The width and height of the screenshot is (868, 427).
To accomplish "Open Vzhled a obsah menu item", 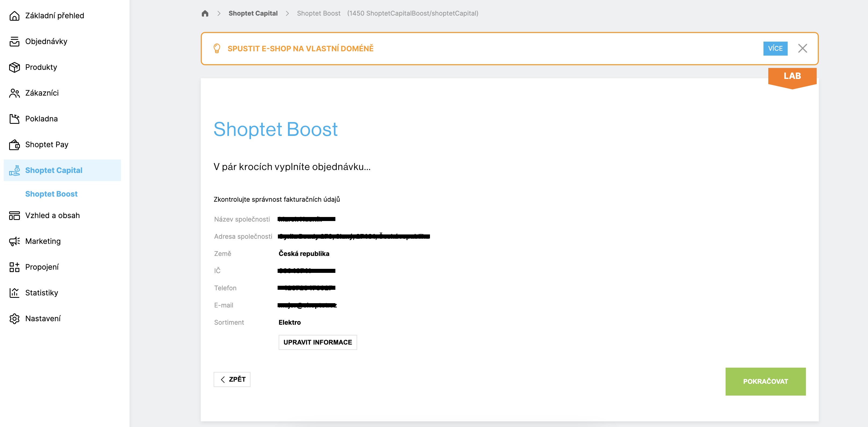I will pyautogui.click(x=62, y=216).
